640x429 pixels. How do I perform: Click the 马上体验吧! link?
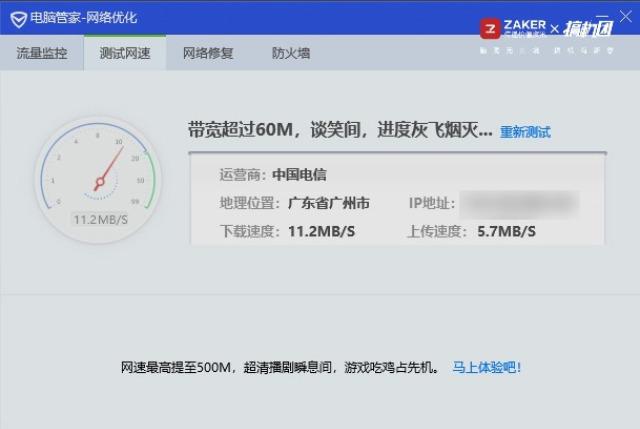coord(487,367)
